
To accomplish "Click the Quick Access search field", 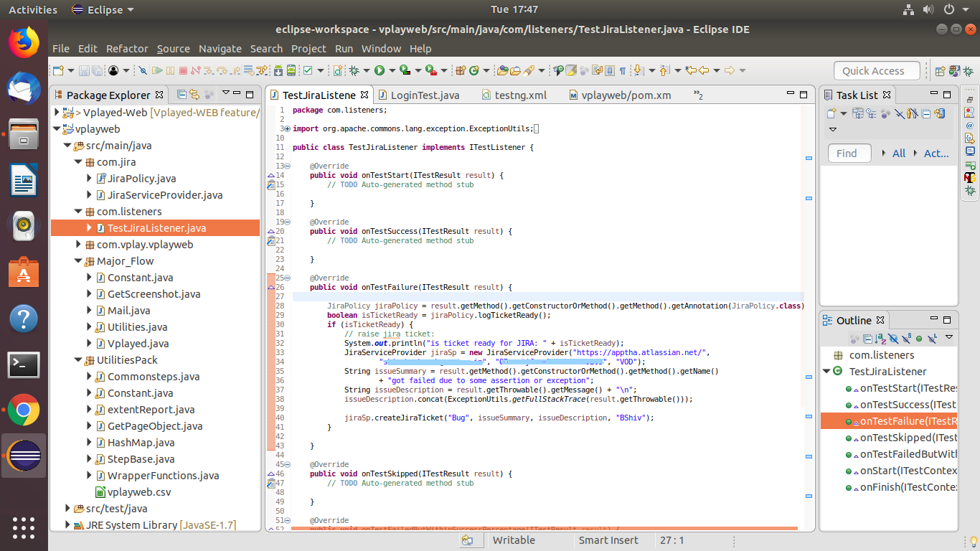I will pos(876,70).
